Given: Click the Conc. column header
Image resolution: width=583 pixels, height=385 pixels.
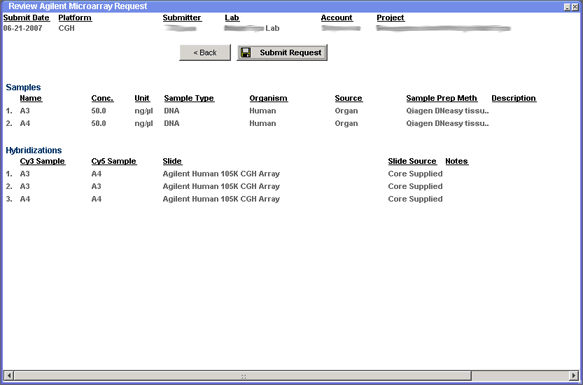Looking at the screenshot, I should point(102,98).
